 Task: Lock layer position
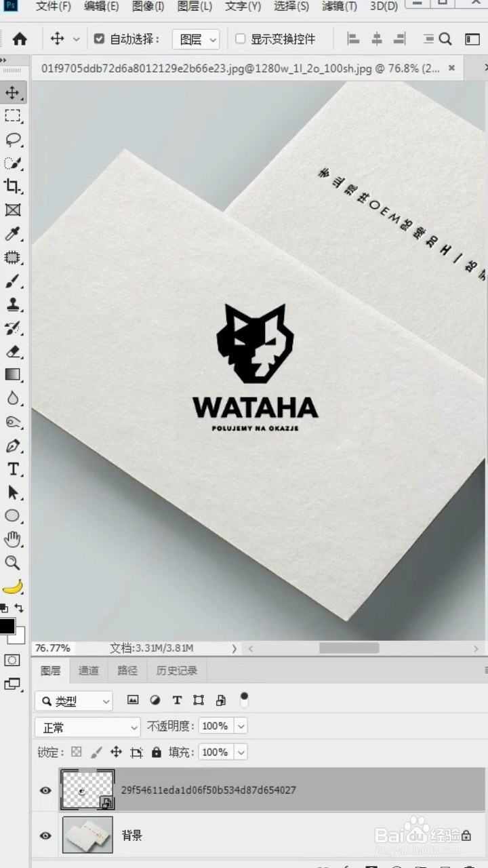coord(116,752)
